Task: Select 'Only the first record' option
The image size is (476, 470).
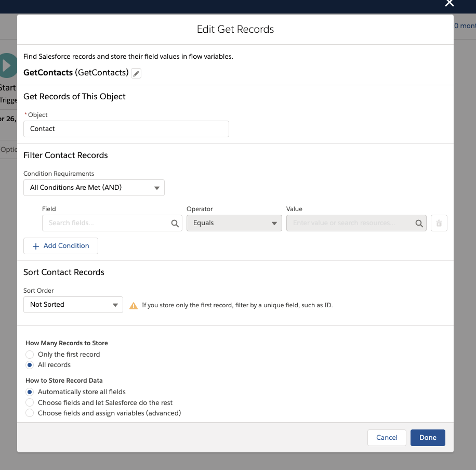Action: pyautogui.click(x=30, y=355)
